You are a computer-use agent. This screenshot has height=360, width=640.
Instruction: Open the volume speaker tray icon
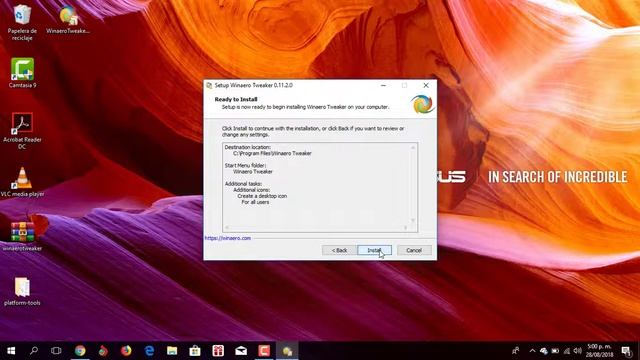pos(577,351)
